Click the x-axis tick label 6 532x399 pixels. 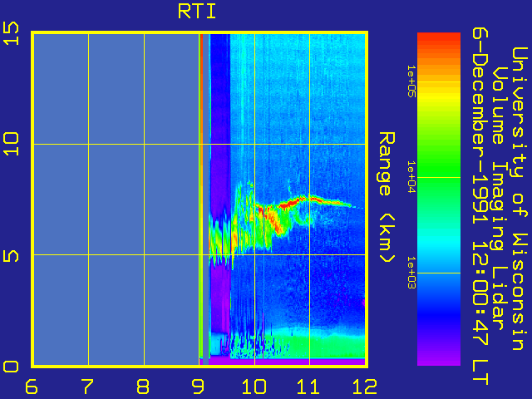click(x=32, y=387)
